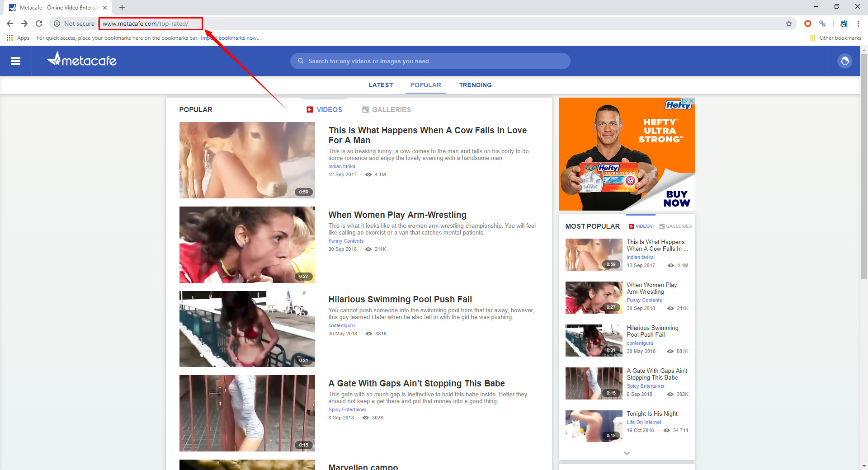Click the page vertical scrollbar thumb
The image size is (868, 470).
pos(864,167)
